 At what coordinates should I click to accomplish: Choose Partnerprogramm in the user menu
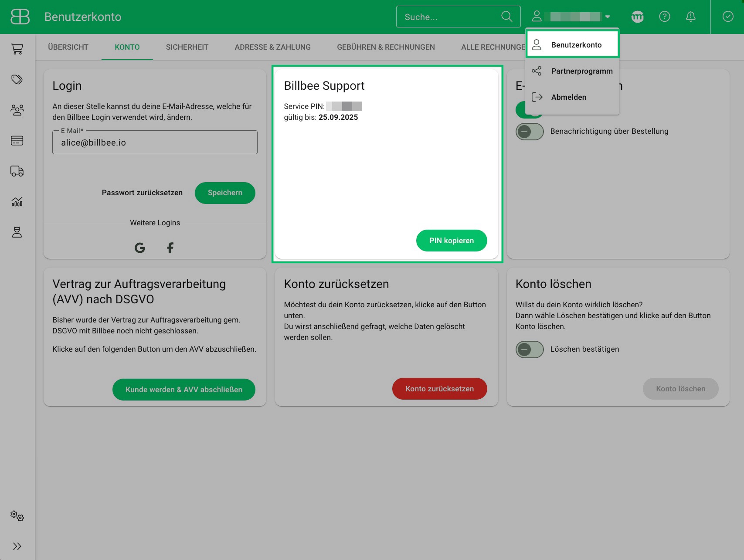pyautogui.click(x=572, y=71)
